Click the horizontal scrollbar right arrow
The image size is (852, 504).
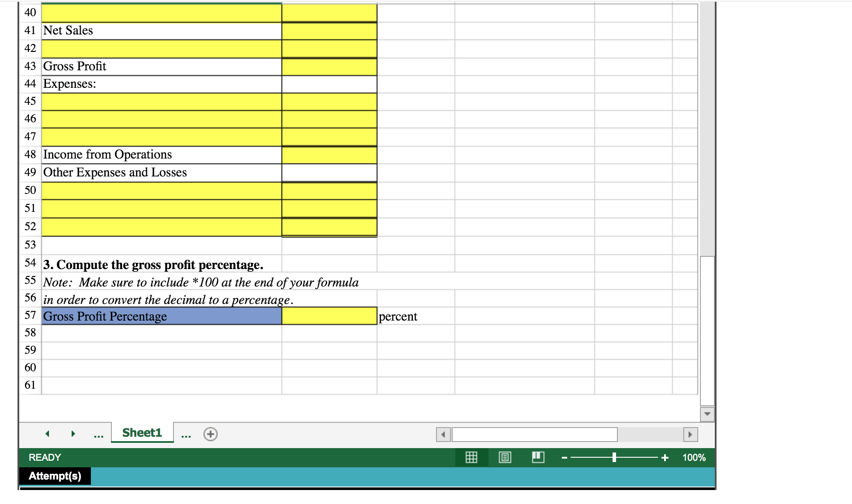click(690, 435)
